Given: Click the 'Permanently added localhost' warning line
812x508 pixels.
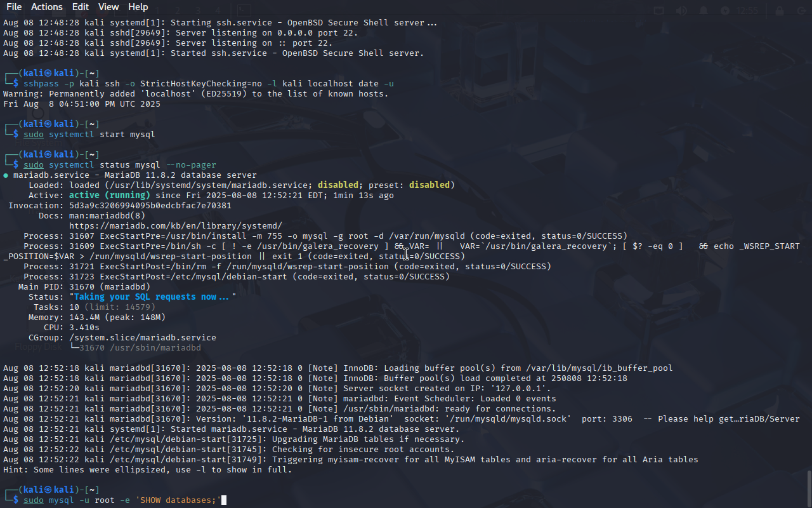Looking at the screenshot, I should (x=196, y=93).
